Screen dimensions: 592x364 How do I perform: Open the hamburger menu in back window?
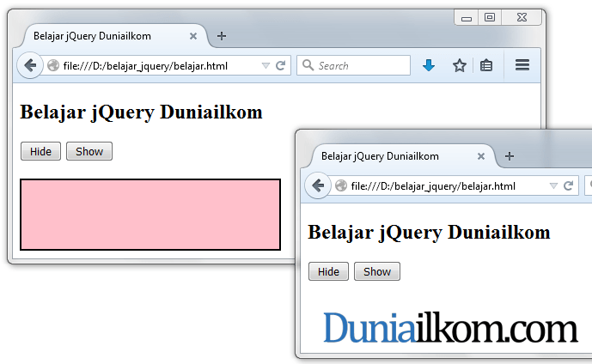pyautogui.click(x=522, y=65)
